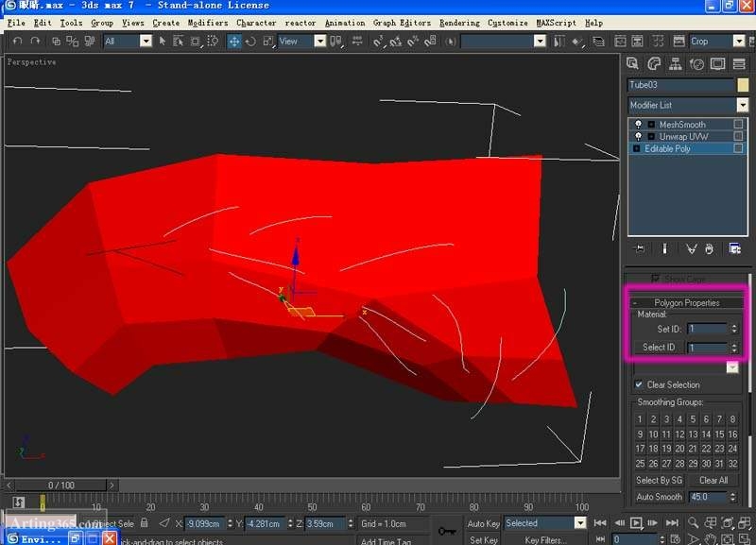Open the Edit menu
This screenshot has height=545, width=756.
[43, 23]
